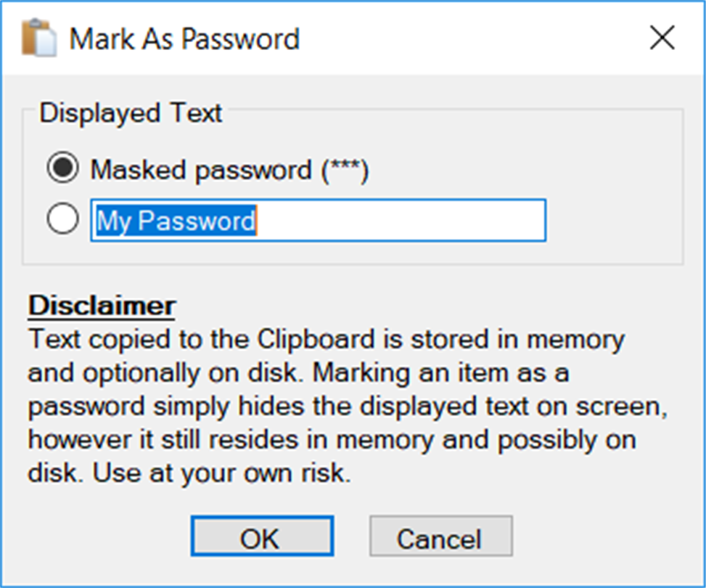Click into the My Password text field
This screenshot has width=706, height=588.
[x=318, y=221]
